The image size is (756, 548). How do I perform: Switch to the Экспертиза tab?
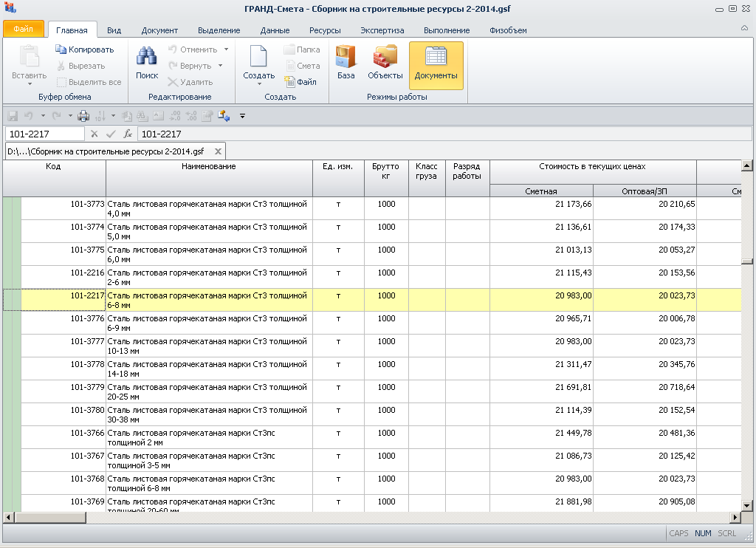coord(382,30)
